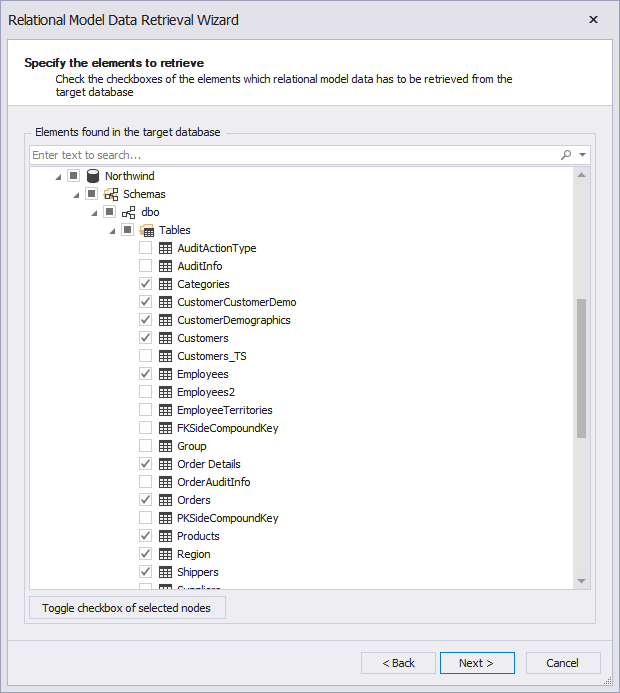
Task: Uncheck the Customers table checkbox
Action: point(146,338)
